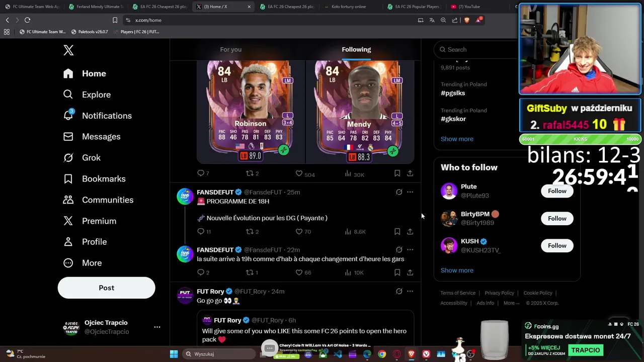Click the Search field on X
Screen dimensions: 644x362
[475, 49]
